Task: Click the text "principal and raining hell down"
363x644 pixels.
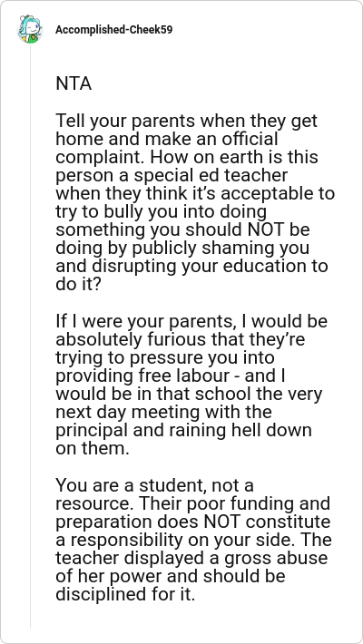Action: (x=183, y=431)
